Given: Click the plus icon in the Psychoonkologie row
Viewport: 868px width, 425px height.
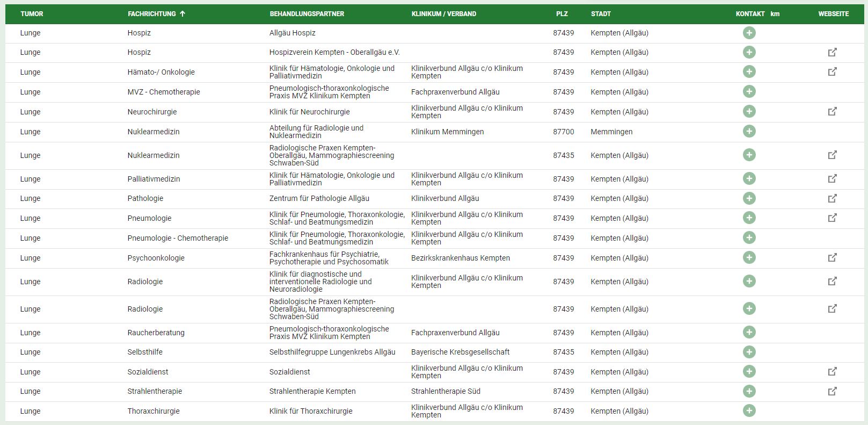Looking at the screenshot, I should pyautogui.click(x=749, y=257).
